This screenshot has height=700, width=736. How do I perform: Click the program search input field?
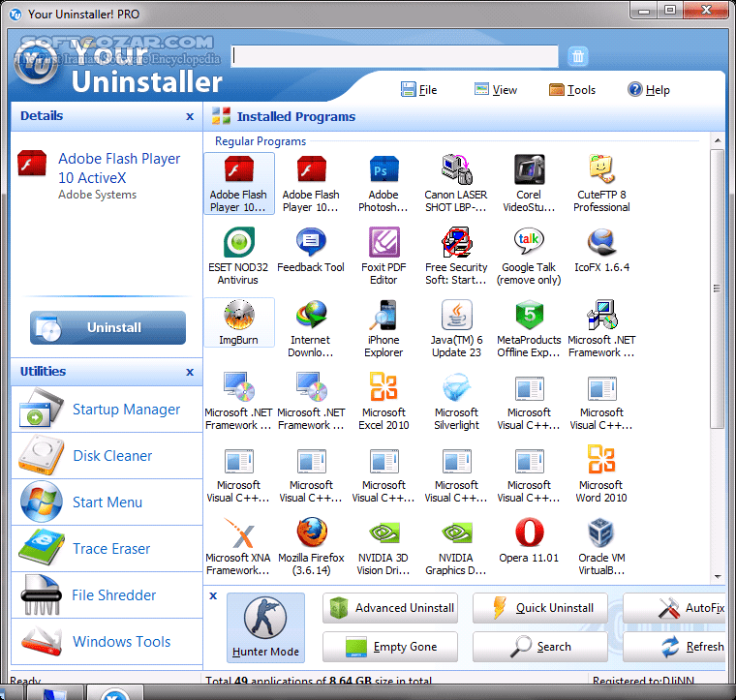click(394, 56)
